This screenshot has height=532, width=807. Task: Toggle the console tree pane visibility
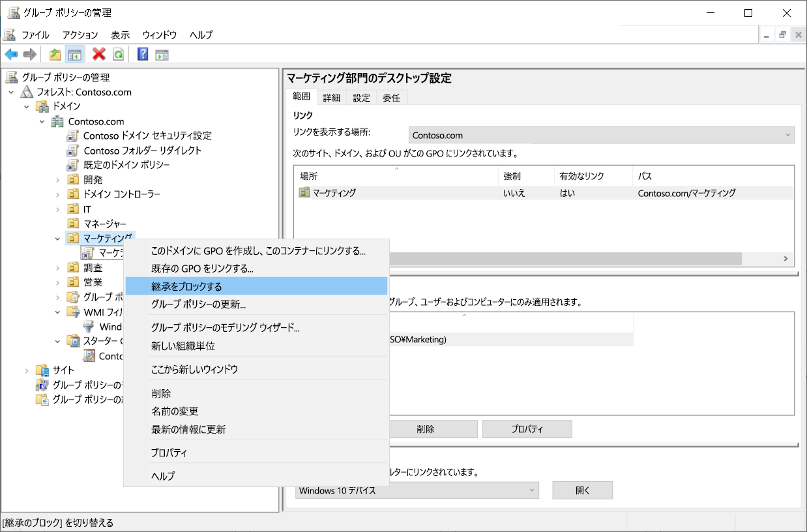74,54
